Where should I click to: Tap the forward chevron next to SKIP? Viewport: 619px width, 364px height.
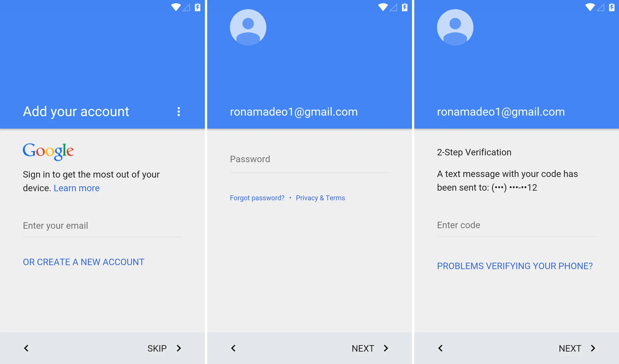click(x=179, y=348)
